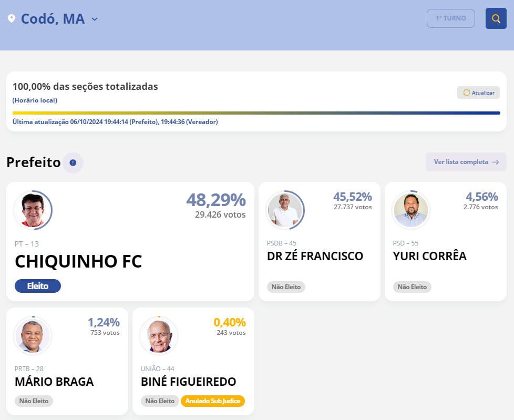The height and width of the screenshot is (420, 514).
Task: Click the Prefeito info exclamation icon
Action: coord(73,163)
